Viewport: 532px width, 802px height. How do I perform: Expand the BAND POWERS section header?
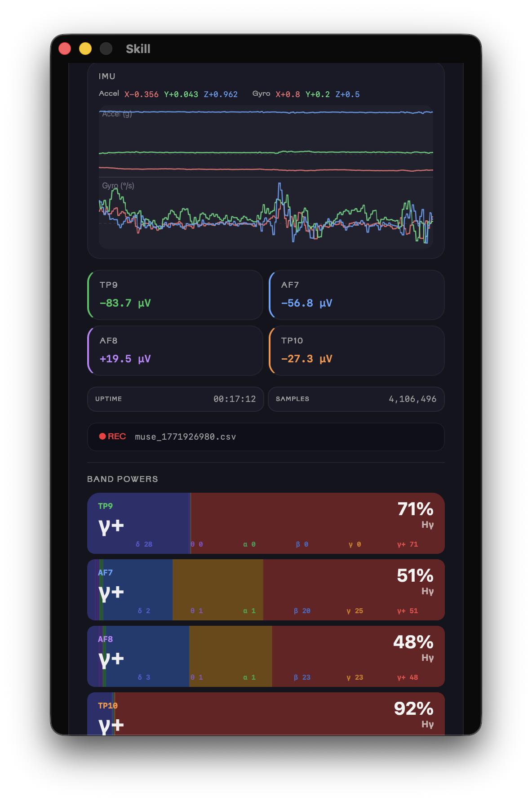pos(122,479)
